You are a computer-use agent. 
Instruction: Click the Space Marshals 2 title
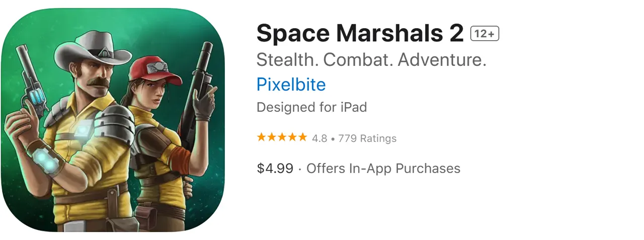pyautogui.click(x=360, y=34)
